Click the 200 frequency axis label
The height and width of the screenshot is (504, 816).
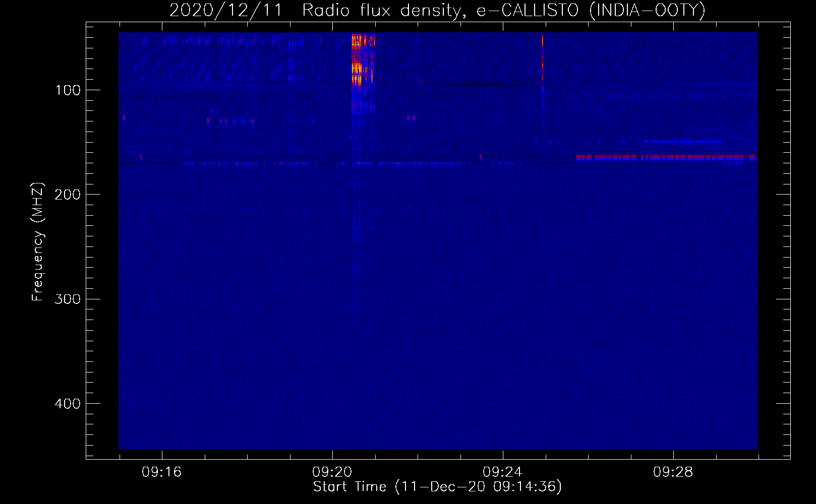(x=68, y=195)
